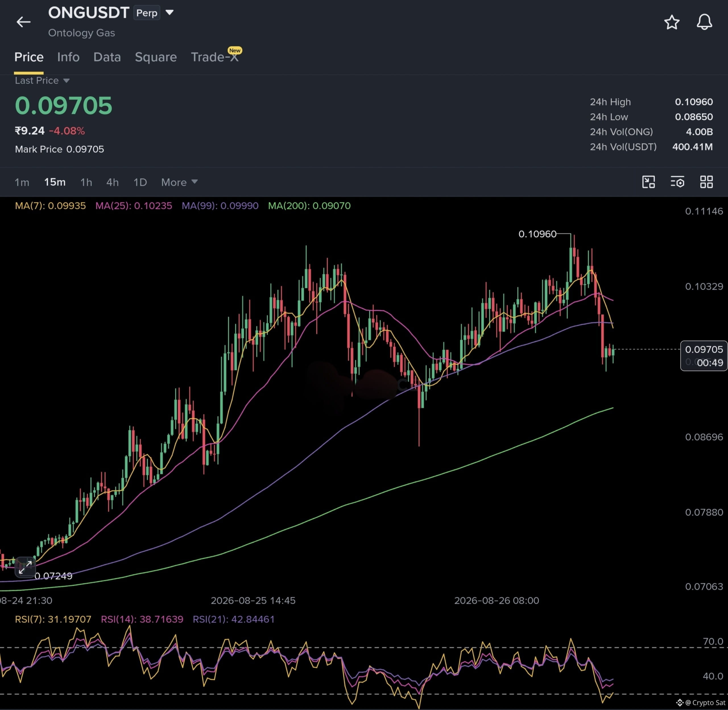Tap the back arrow icon
Viewport: 728px width, 710px height.
pyautogui.click(x=23, y=22)
